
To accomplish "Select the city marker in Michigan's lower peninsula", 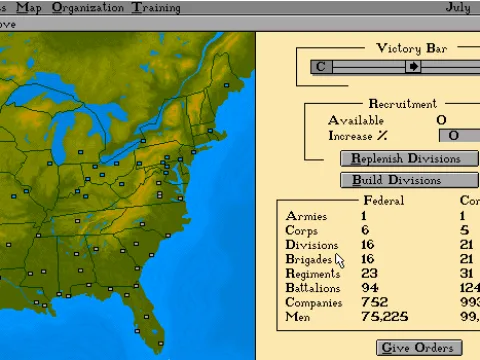I will 81,152.
